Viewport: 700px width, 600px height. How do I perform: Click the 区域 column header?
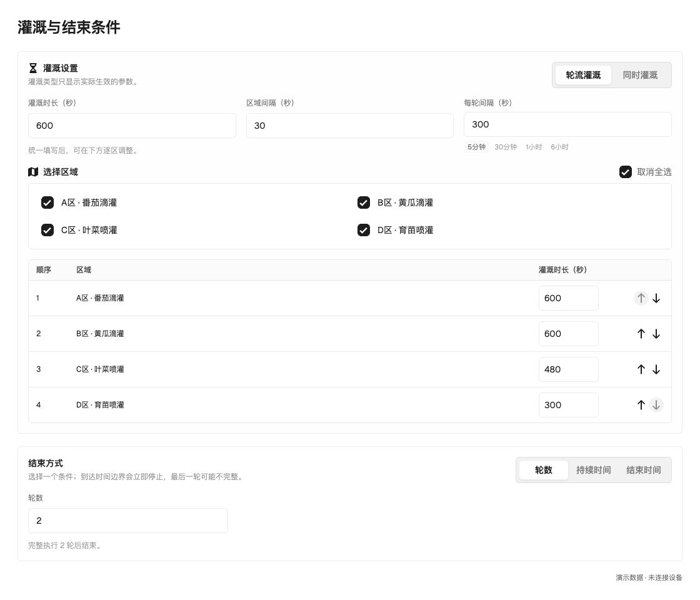pos(84,269)
